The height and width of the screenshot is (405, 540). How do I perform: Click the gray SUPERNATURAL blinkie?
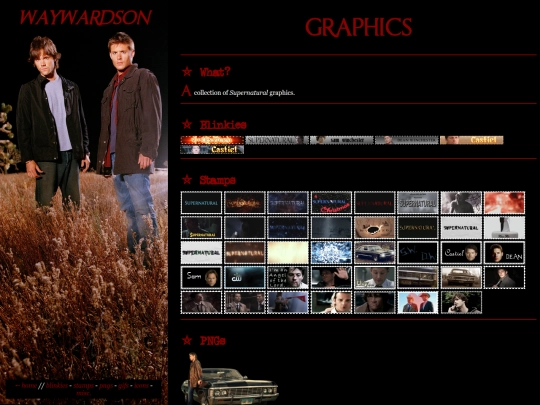click(x=277, y=140)
